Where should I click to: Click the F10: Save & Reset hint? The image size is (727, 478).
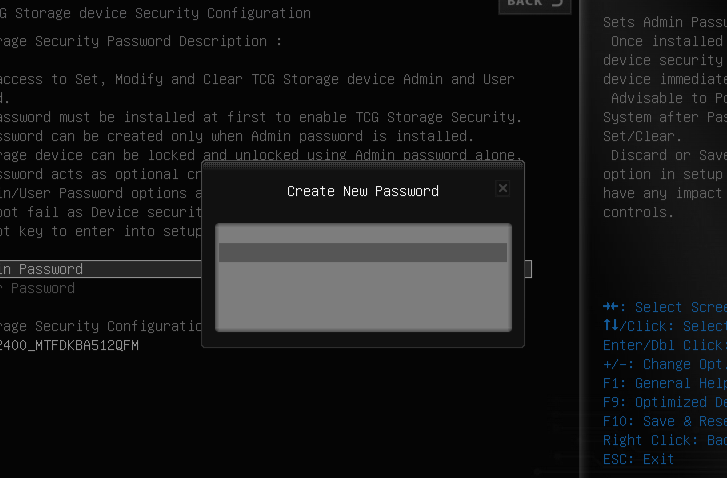[664, 421]
